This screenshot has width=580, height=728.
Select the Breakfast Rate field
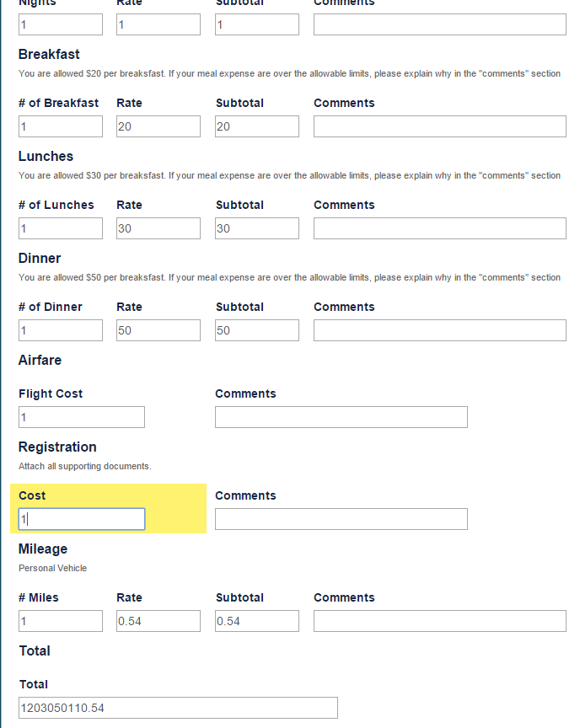pos(158,126)
